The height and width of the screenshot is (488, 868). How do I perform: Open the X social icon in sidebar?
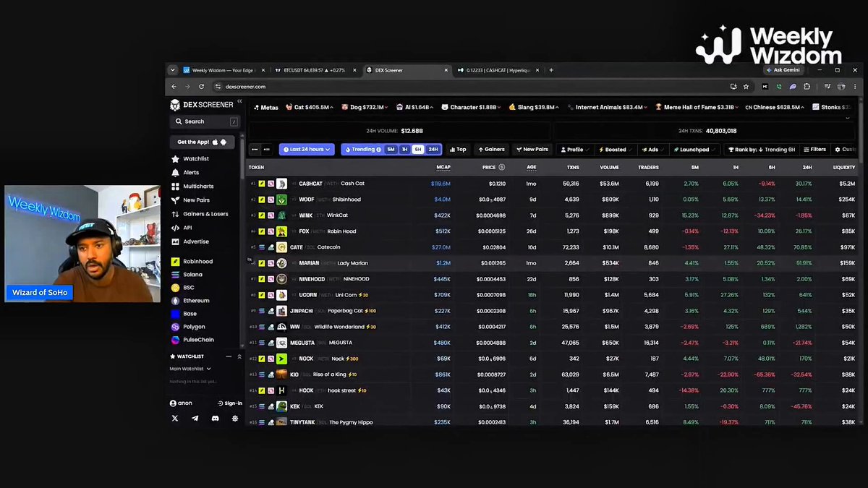coord(175,419)
